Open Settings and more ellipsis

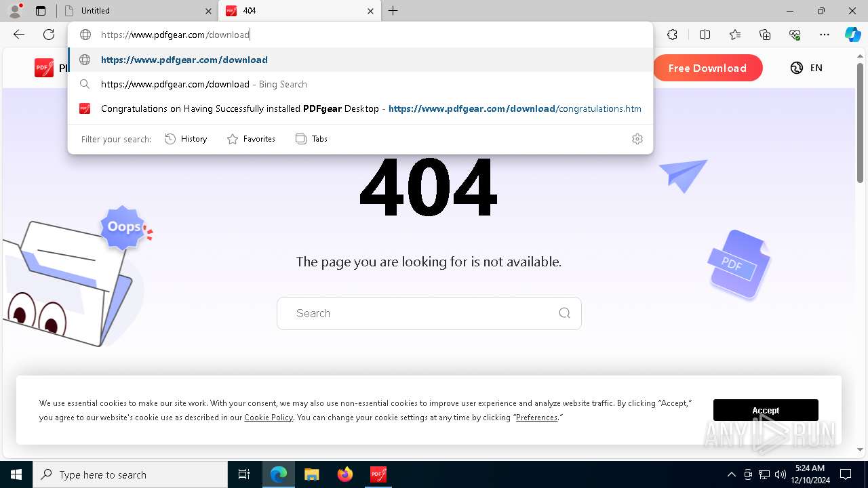[x=825, y=35]
